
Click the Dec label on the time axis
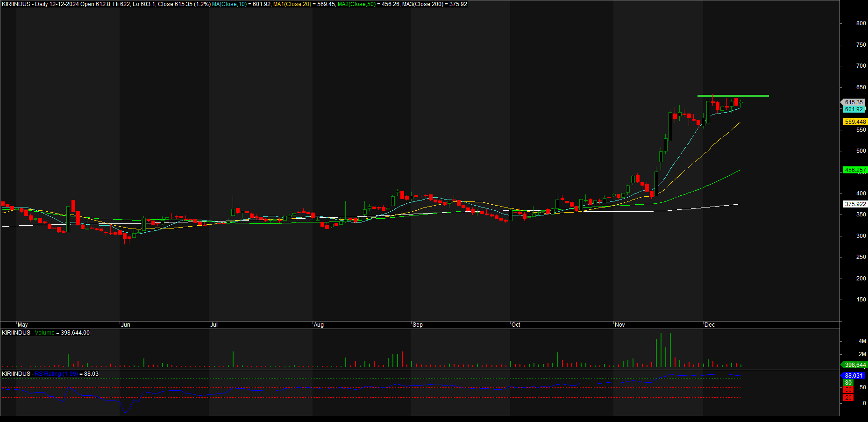[x=710, y=325]
